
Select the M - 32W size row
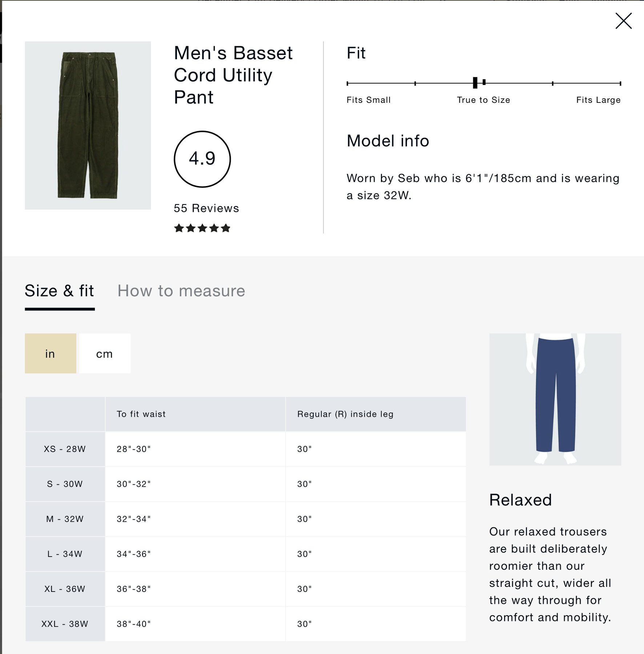[65, 519]
